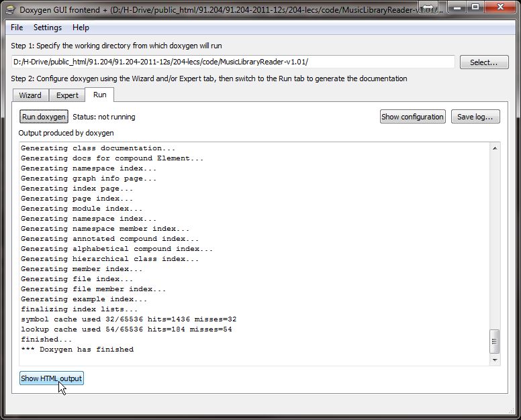Click Show configuration button
This screenshot has width=521, height=420.
click(x=412, y=117)
